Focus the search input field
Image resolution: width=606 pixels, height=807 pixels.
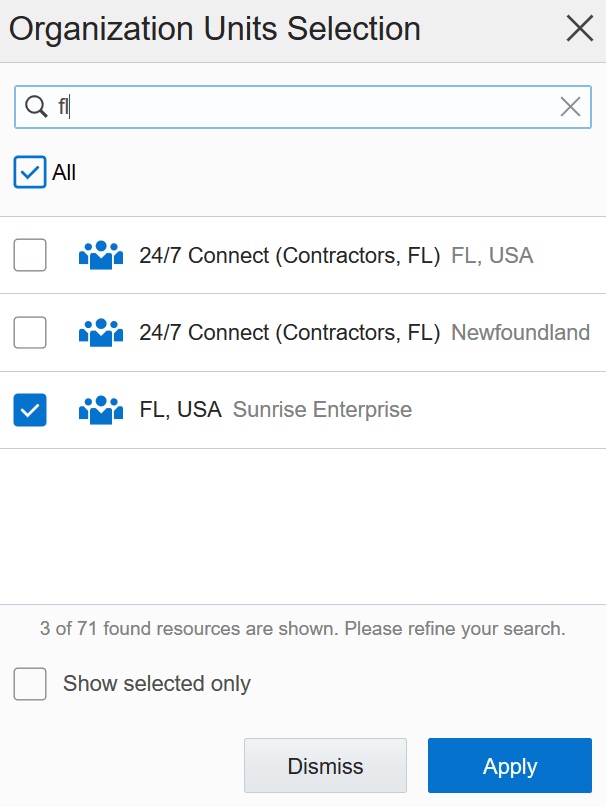point(300,107)
